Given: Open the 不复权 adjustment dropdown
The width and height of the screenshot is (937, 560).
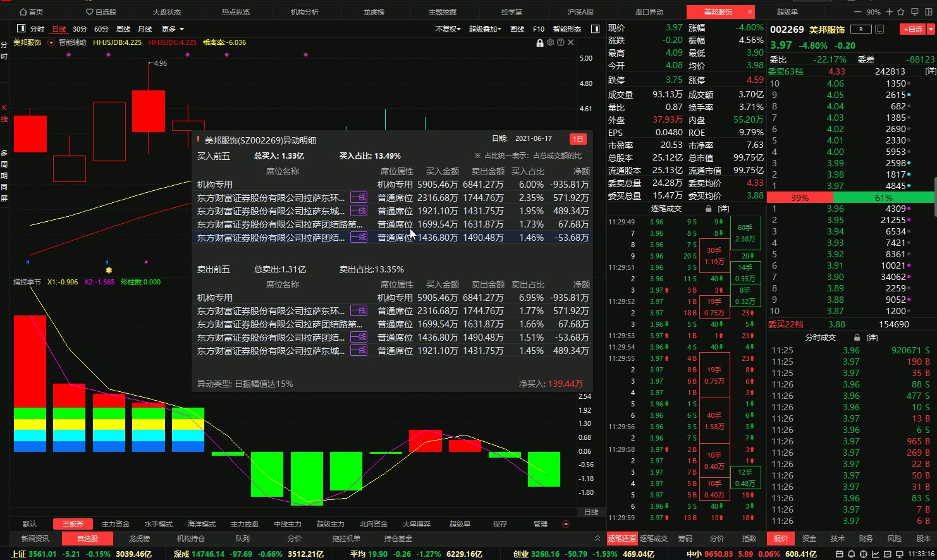Looking at the screenshot, I should (x=448, y=29).
